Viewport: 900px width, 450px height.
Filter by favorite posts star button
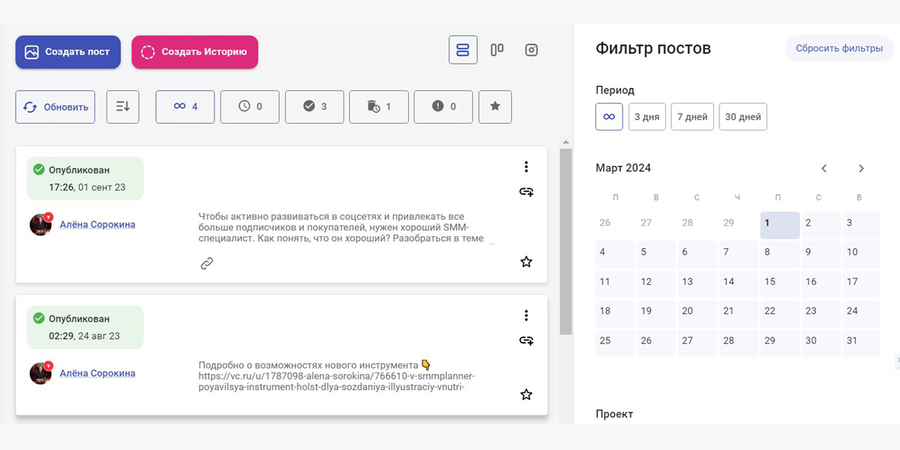point(496,107)
